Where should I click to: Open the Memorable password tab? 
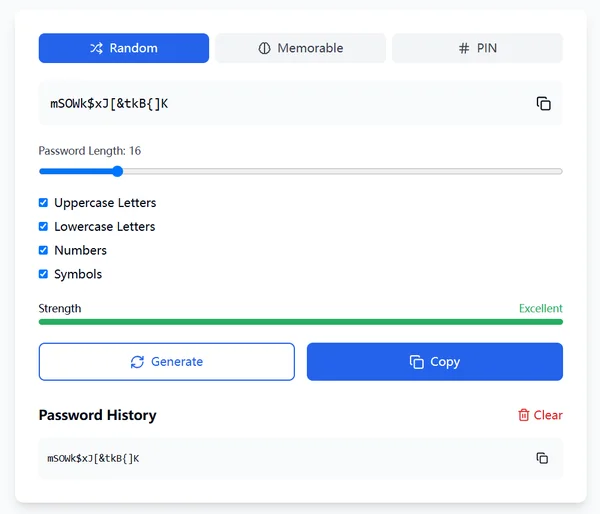[300, 48]
